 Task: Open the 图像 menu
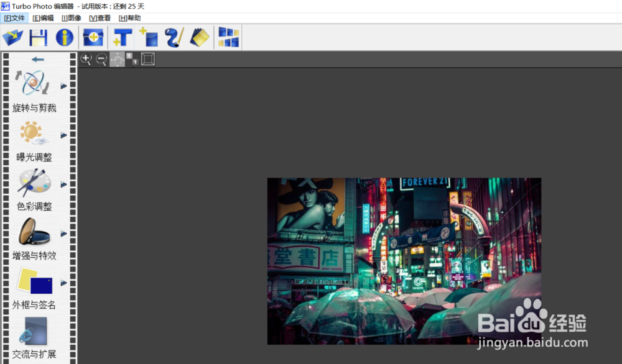point(71,18)
